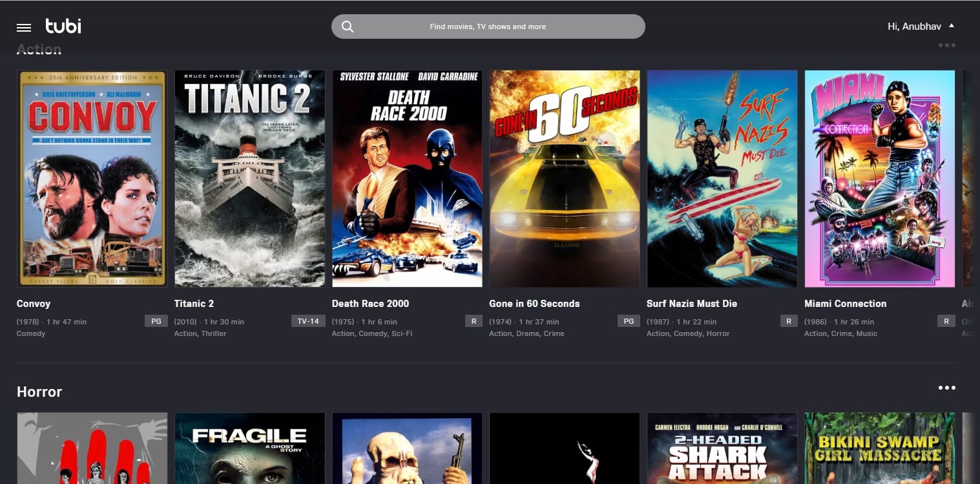Click the Bikini Swamp Girl Massacre poster
This screenshot has width=980, height=484.
click(x=879, y=448)
